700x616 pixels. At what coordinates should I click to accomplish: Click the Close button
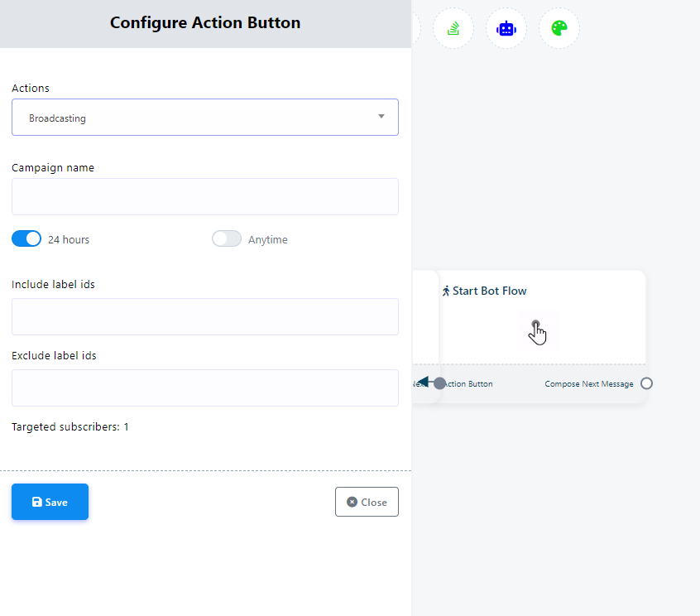[x=367, y=502]
